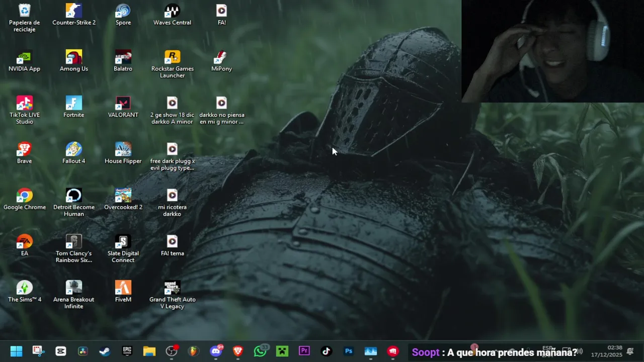The height and width of the screenshot is (362, 644).
Task: Switch to OBS Studio in taskbar
Action: tap(172, 351)
